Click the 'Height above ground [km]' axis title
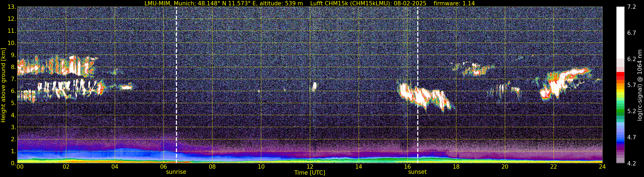Viewport: 644px width, 177px height. coord(3,85)
